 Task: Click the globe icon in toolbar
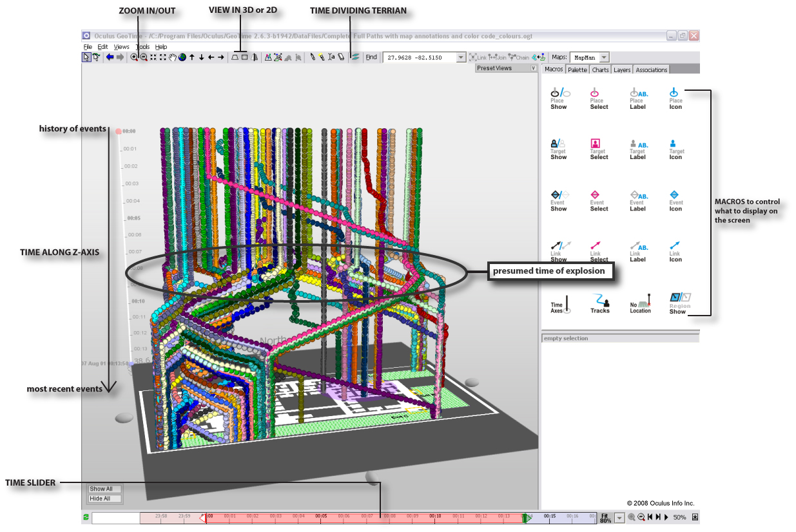182,57
